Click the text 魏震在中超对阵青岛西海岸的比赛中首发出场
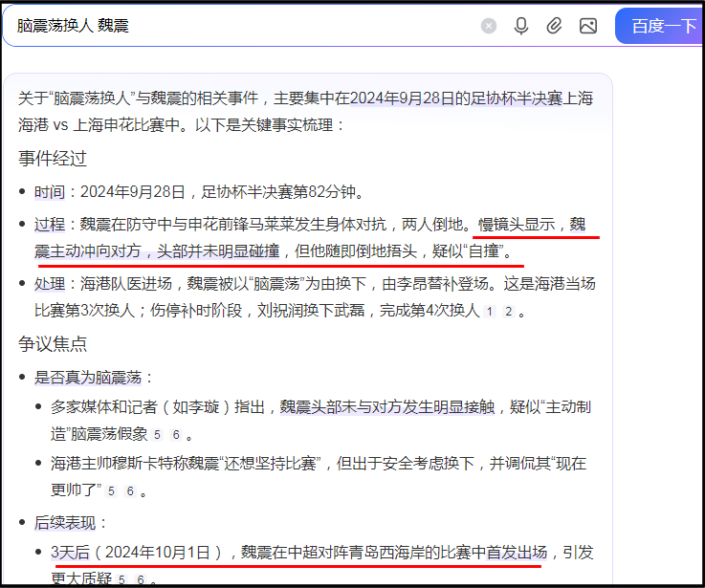 point(394,553)
